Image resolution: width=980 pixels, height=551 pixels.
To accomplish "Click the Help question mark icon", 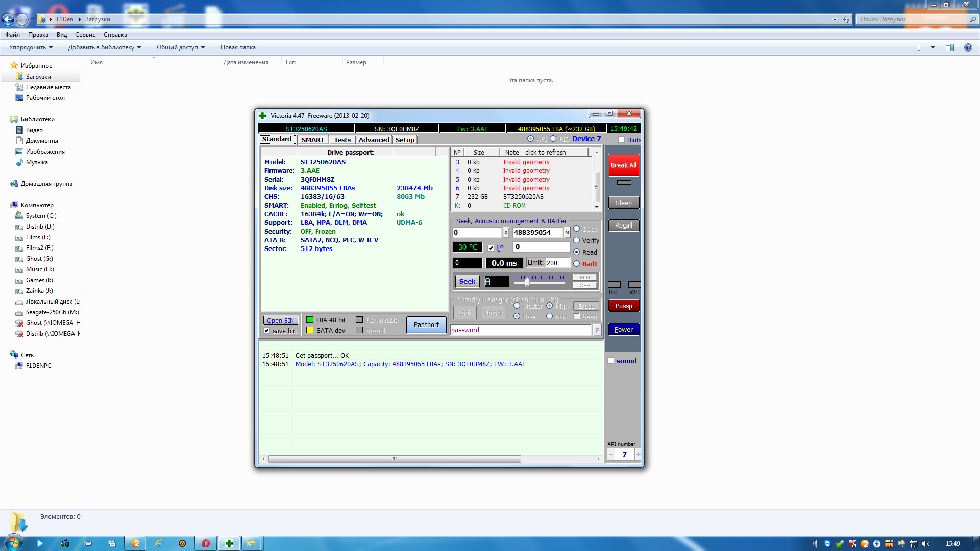I will point(968,47).
